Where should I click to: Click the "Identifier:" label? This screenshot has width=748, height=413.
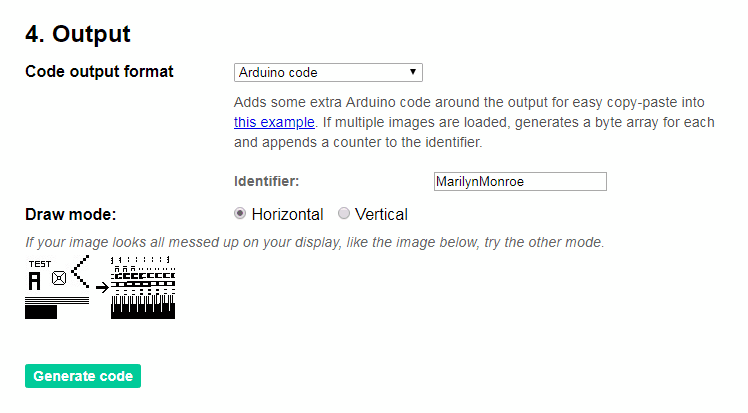coord(267,181)
